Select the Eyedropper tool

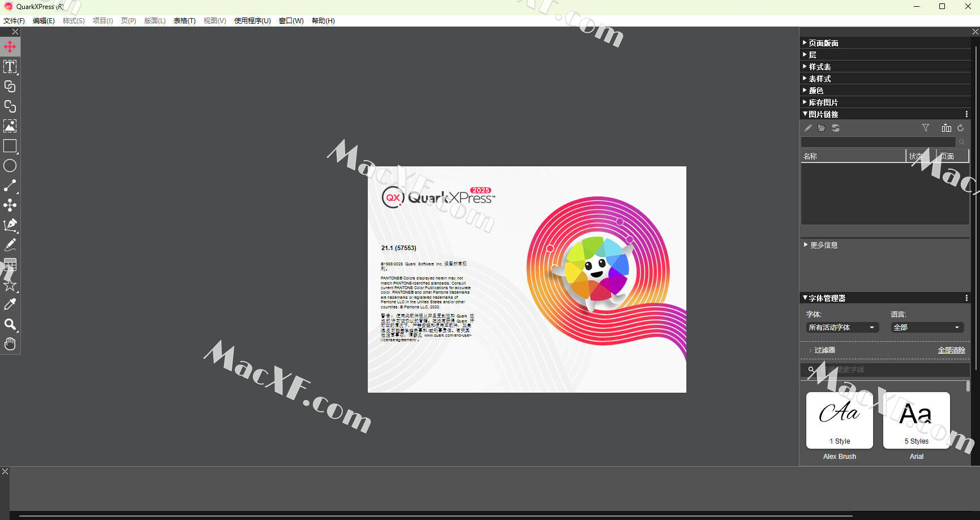click(x=10, y=304)
